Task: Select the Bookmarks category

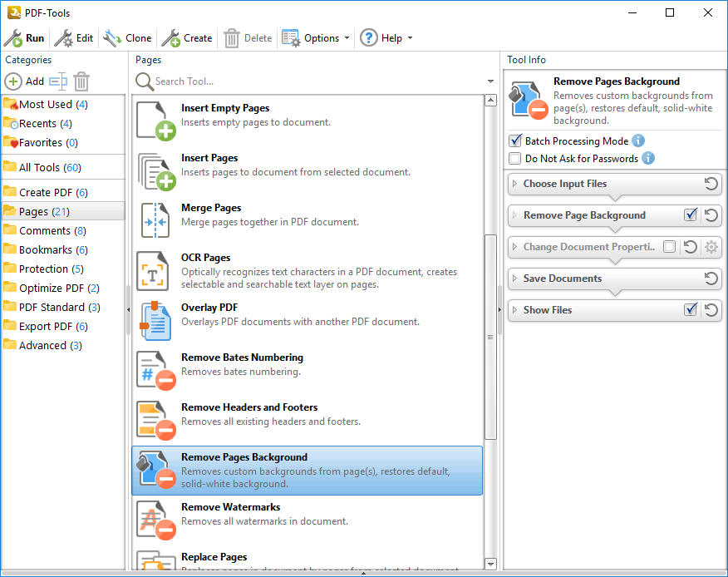Action: (45, 249)
